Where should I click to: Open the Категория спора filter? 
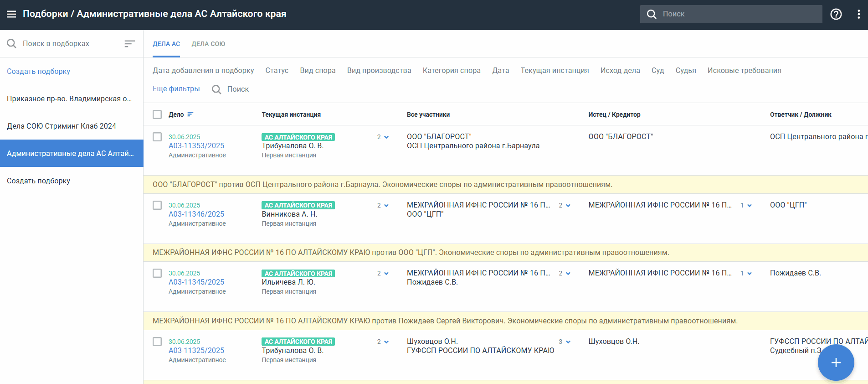(x=452, y=70)
